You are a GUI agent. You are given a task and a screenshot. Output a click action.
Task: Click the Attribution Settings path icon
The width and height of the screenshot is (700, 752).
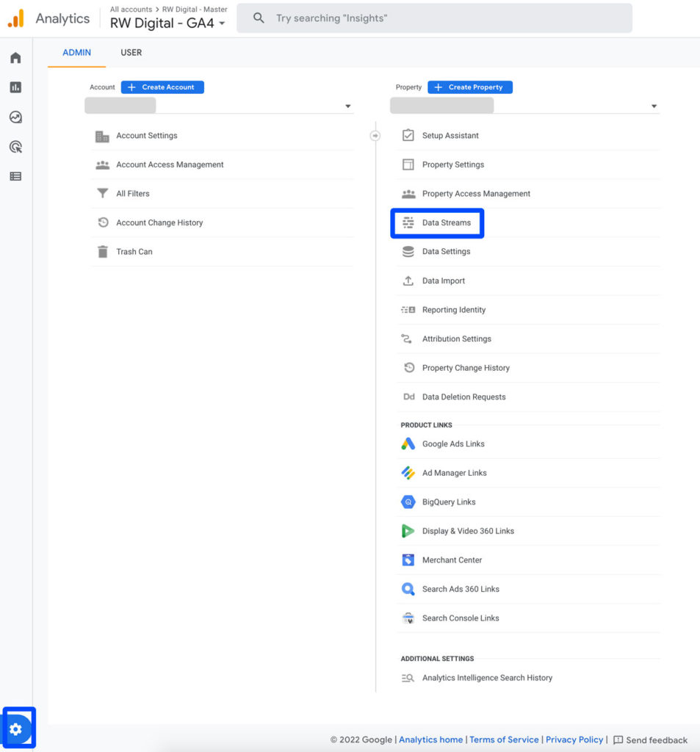click(x=406, y=339)
